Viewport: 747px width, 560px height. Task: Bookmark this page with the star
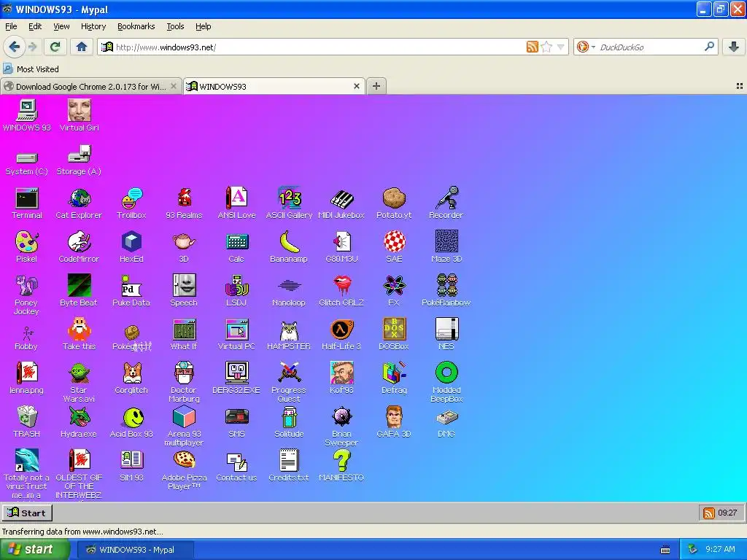[547, 47]
